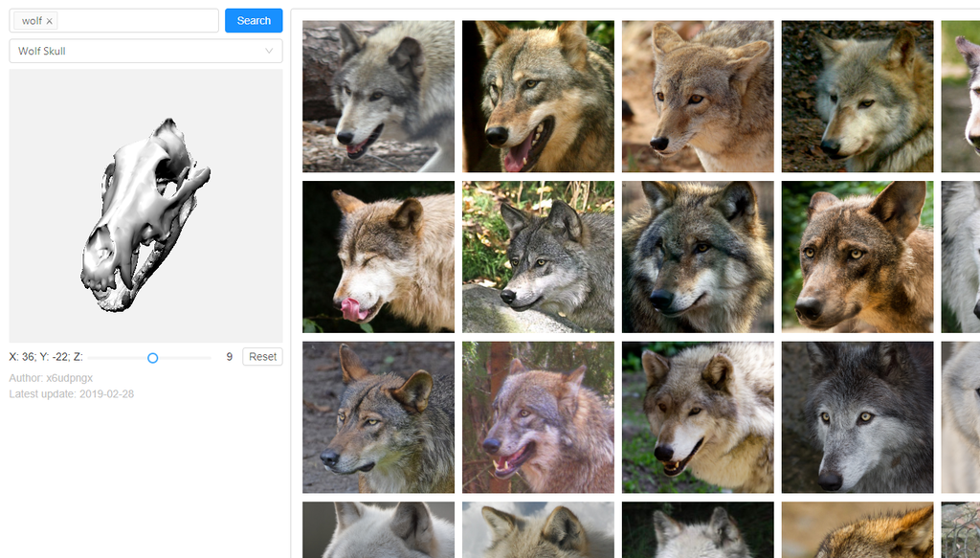Click the blue Search button

pyautogui.click(x=254, y=21)
